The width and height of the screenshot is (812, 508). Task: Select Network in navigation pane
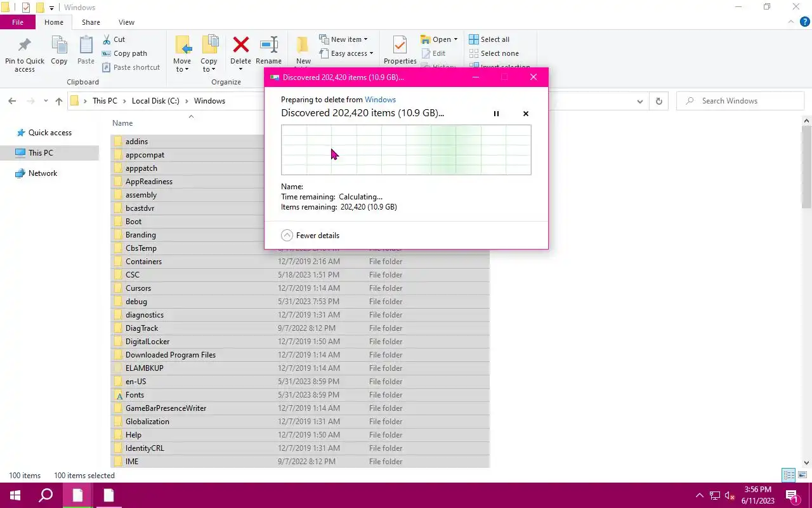coord(43,173)
